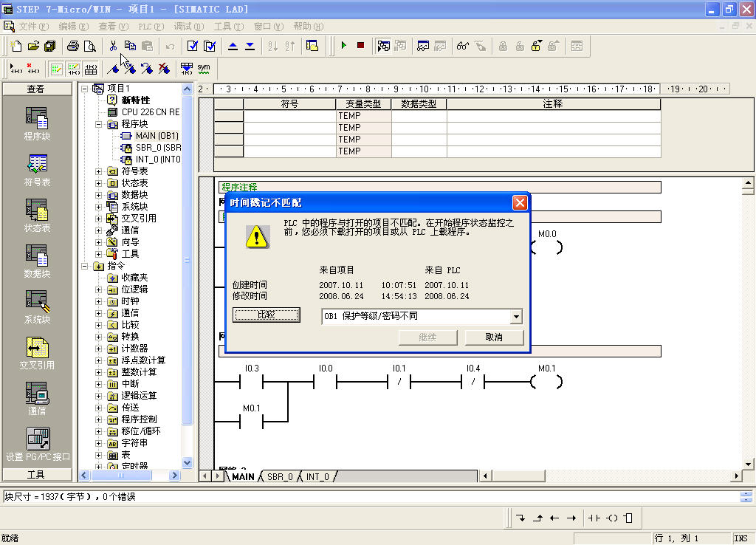The image size is (756, 545).
Task: Click the red Stop PLC icon
Action: coord(360,46)
